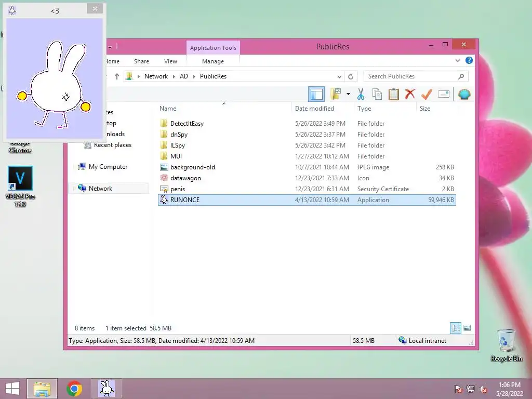Viewport: 532px width, 399px height.
Task: Open VEGAS Pro 15.0 desktop shortcut
Action: (20, 187)
